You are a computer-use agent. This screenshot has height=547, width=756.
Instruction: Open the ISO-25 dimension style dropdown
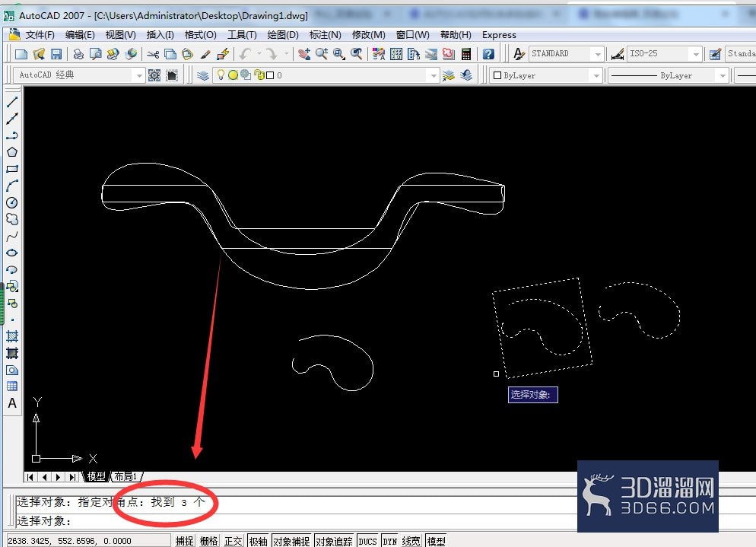665,53
